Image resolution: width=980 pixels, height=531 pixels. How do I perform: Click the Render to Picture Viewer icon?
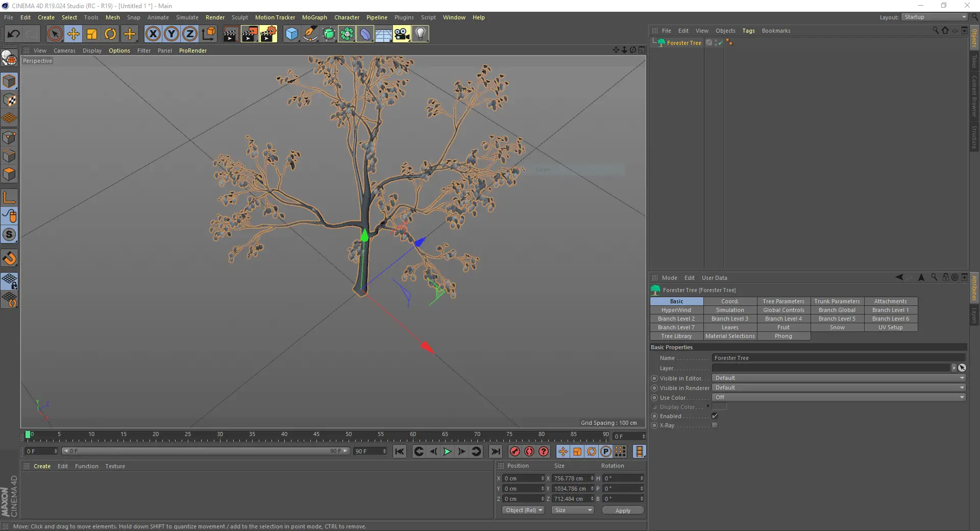[x=249, y=34]
